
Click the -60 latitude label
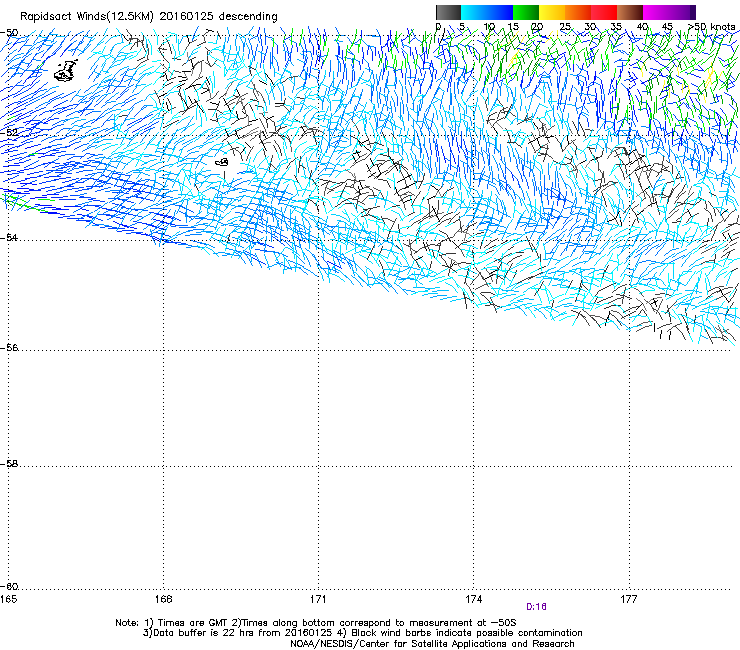click(x=9, y=587)
